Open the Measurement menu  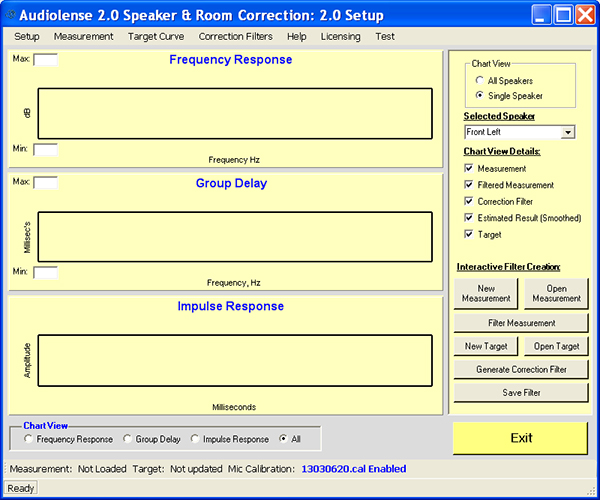coord(83,37)
